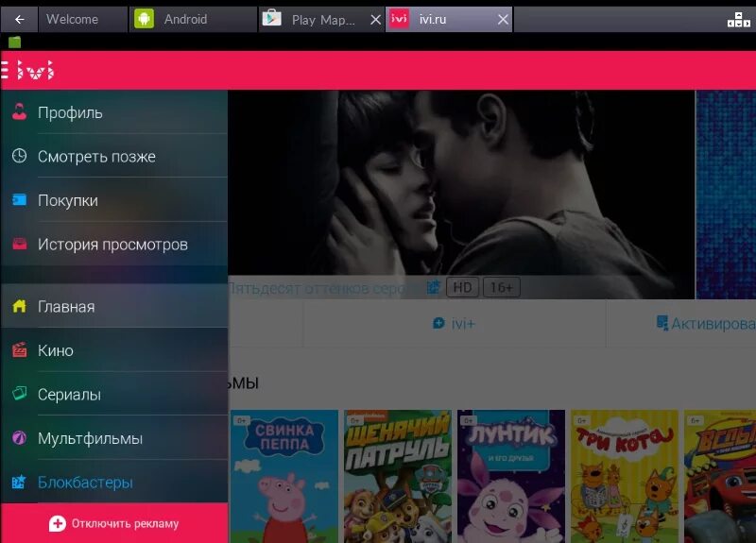The image size is (756, 543).
Task: Click the Отключить рекламу button
Action: [x=114, y=523]
